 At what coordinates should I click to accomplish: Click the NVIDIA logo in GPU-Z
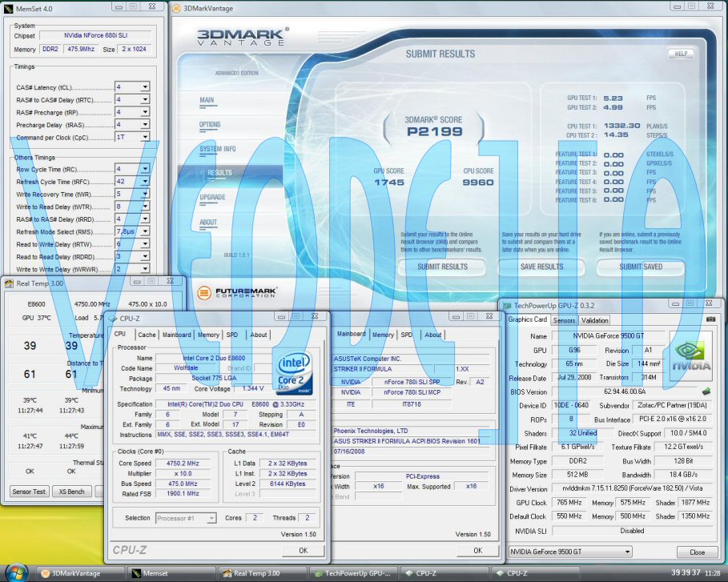pyautogui.click(x=691, y=356)
